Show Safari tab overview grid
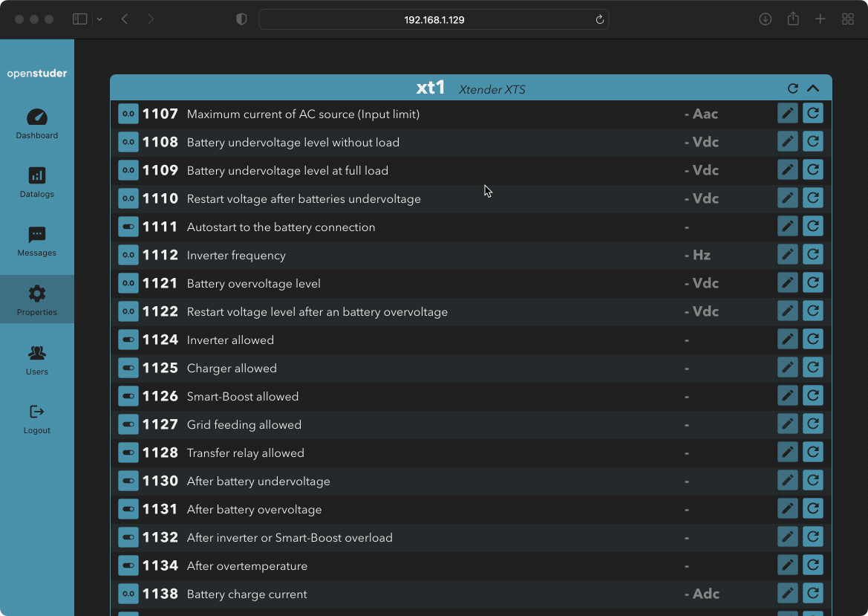Viewport: 868px width, 616px height. [x=847, y=19]
